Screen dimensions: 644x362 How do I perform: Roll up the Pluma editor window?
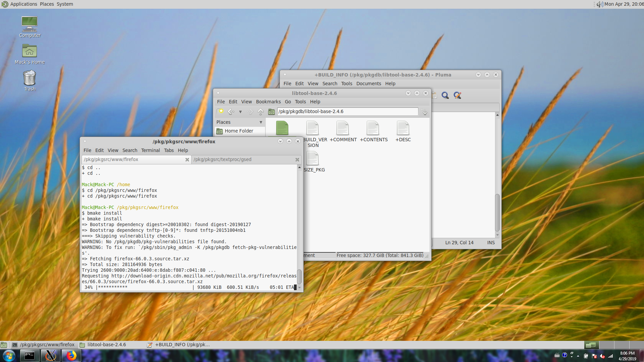pos(487,74)
